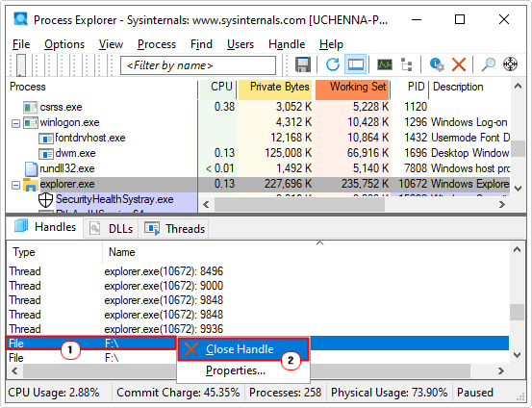Open the System Information graph icon

click(385, 64)
